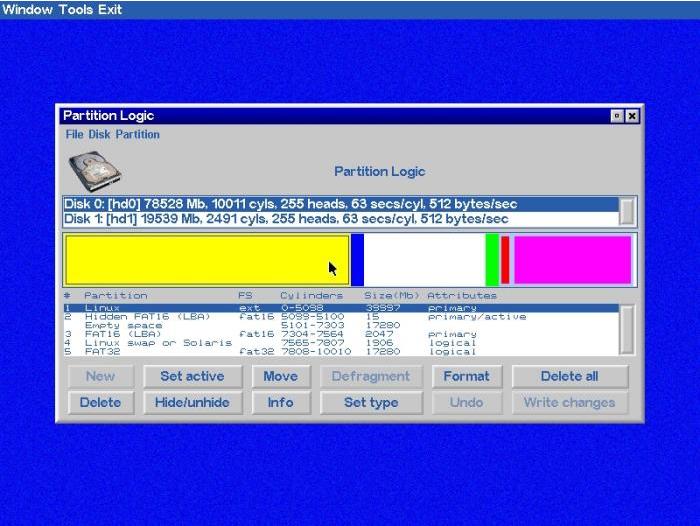The width and height of the screenshot is (700, 526).
Task: Open the Window menu in top bar
Action: point(27,9)
